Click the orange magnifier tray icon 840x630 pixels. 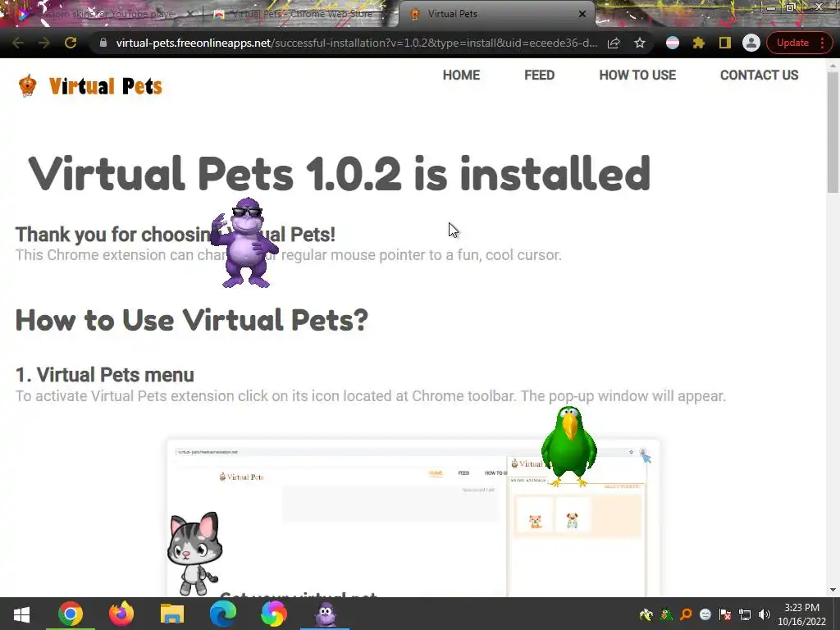tap(686, 614)
